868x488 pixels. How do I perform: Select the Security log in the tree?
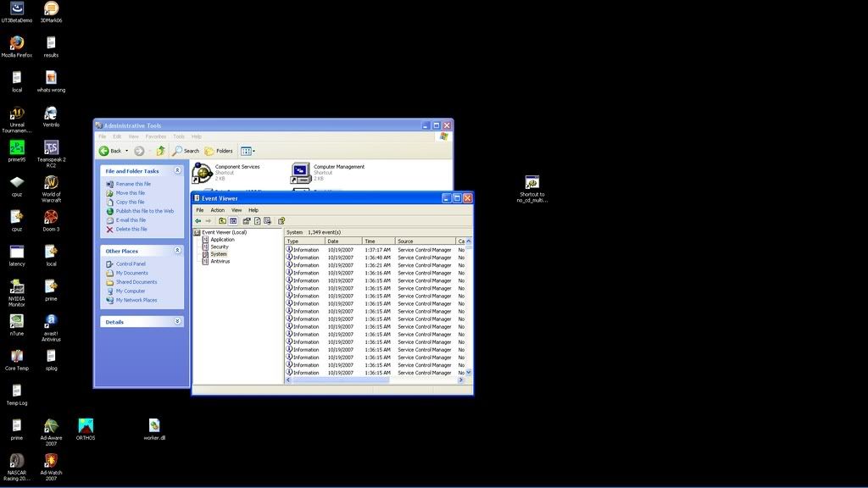220,247
